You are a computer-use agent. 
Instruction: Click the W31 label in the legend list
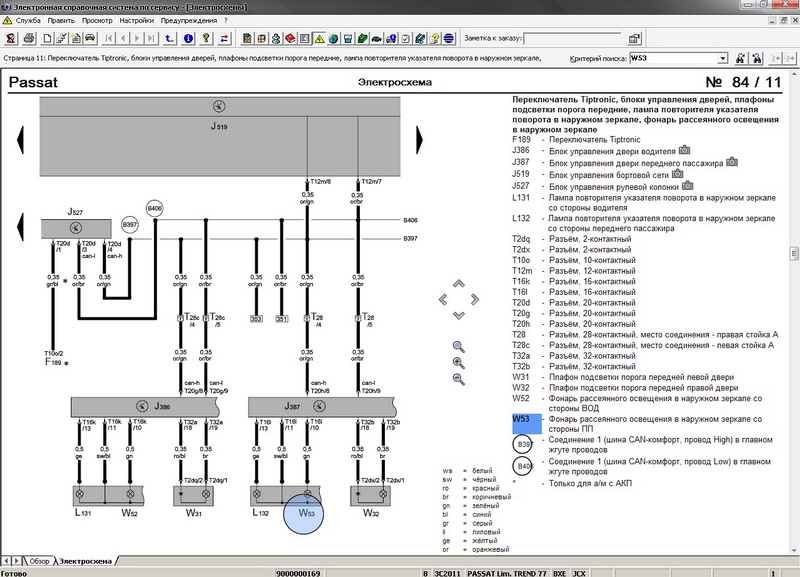521,377
